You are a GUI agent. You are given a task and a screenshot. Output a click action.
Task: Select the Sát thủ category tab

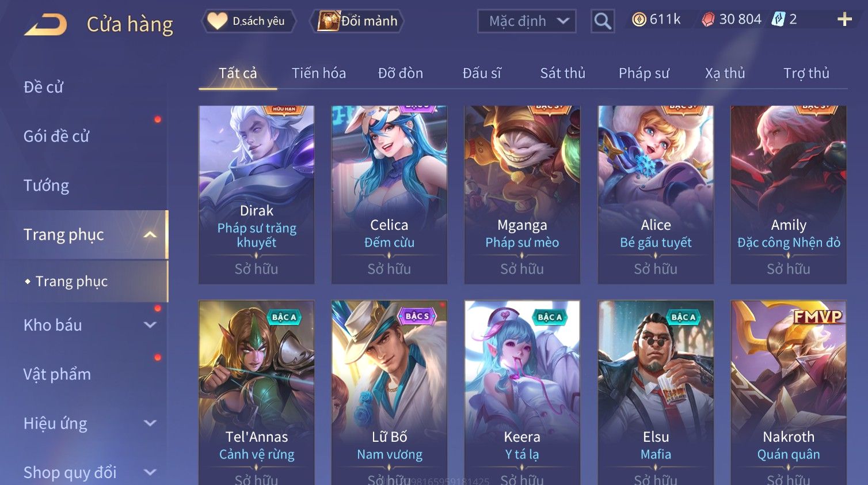point(562,73)
